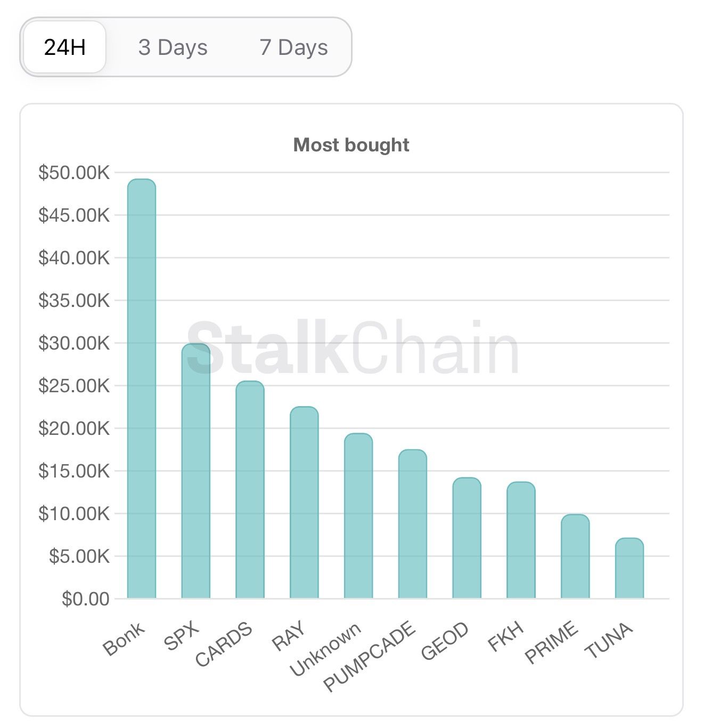Click the PUMPCADE bar
This screenshot has height=728, width=703.
[413, 524]
